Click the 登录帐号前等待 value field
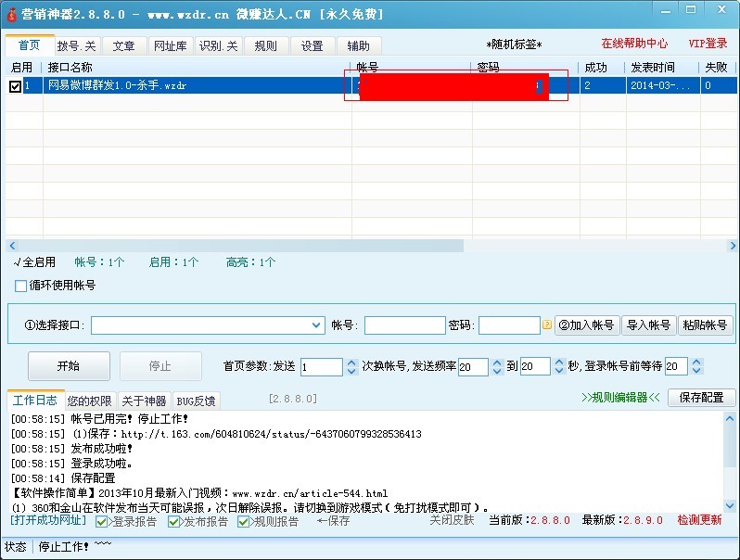The image size is (740, 560). click(676, 366)
